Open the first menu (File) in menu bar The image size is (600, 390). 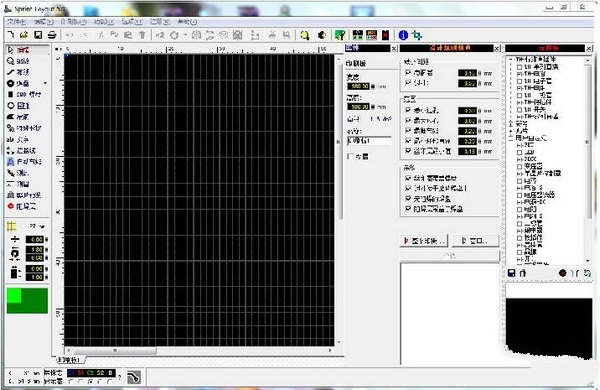pos(17,22)
